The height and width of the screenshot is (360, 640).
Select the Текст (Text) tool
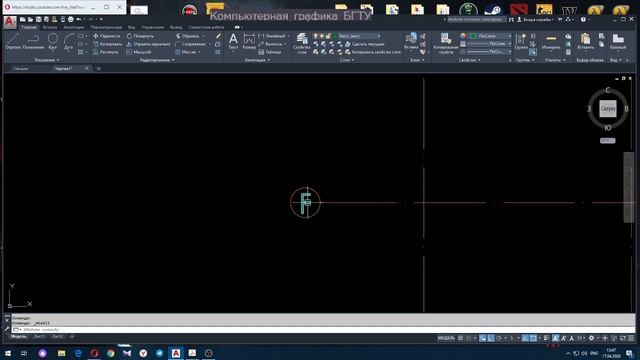[x=233, y=42]
